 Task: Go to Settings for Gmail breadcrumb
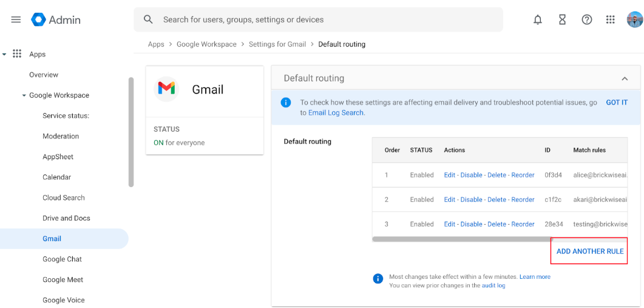pos(277,44)
